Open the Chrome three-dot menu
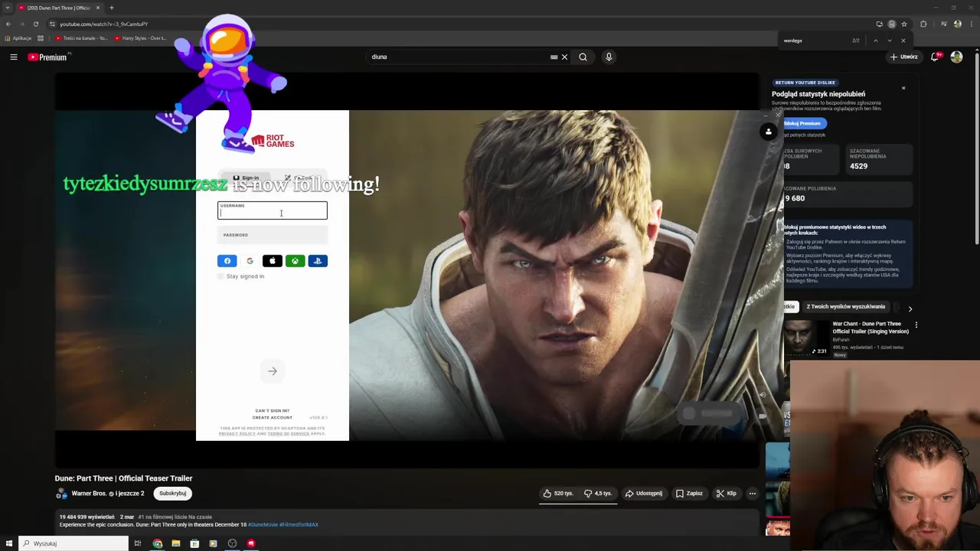The height and width of the screenshot is (551, 980). click(971, 24)
